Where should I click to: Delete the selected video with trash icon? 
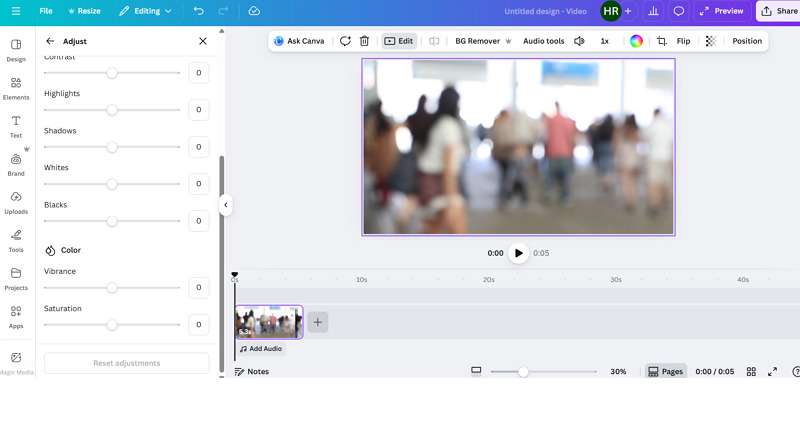(x=364, y=41)
